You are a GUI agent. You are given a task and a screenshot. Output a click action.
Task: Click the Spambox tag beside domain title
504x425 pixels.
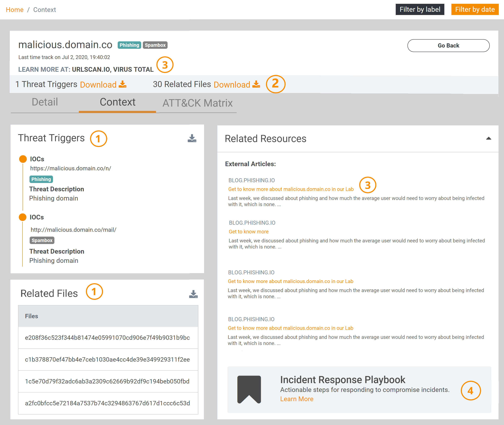(x=155, y=45)
